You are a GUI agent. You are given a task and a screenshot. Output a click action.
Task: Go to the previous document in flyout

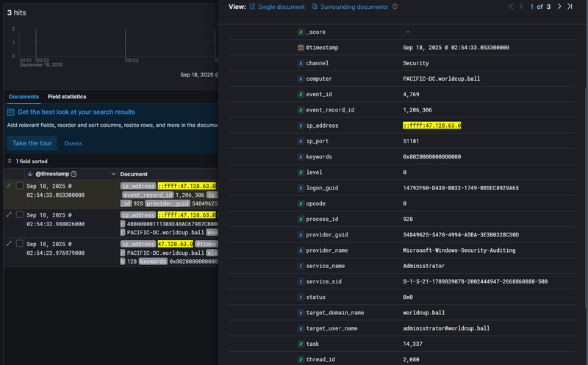tap(521, 7)
